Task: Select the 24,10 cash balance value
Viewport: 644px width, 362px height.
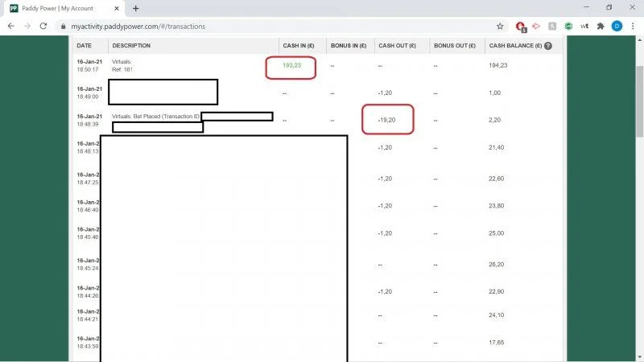Action: click(496, 315)
